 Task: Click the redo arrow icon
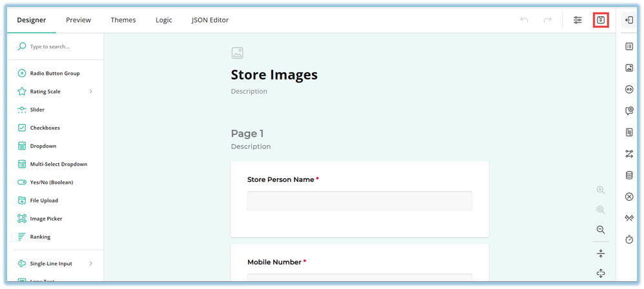click(x=547, y=20)
